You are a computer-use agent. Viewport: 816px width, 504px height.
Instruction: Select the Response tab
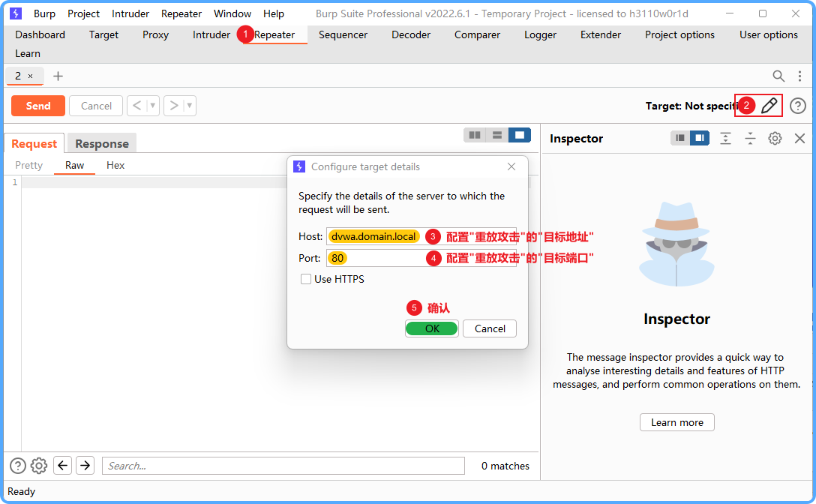(102, 143)
